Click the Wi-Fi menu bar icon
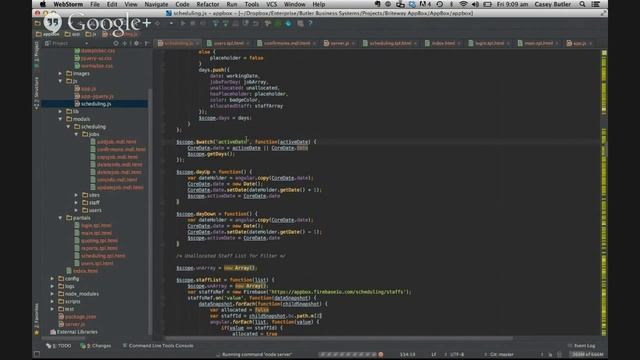Screen dimensions: 640x360 tap(463, 4)
